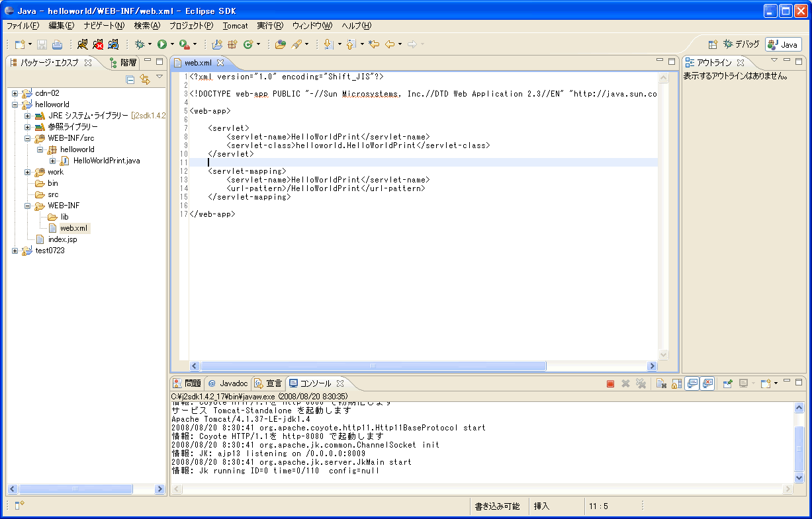This screenshot has width=812, height=519.
Task: Switch to the デバッグ perspective
Action: (741, 44)
